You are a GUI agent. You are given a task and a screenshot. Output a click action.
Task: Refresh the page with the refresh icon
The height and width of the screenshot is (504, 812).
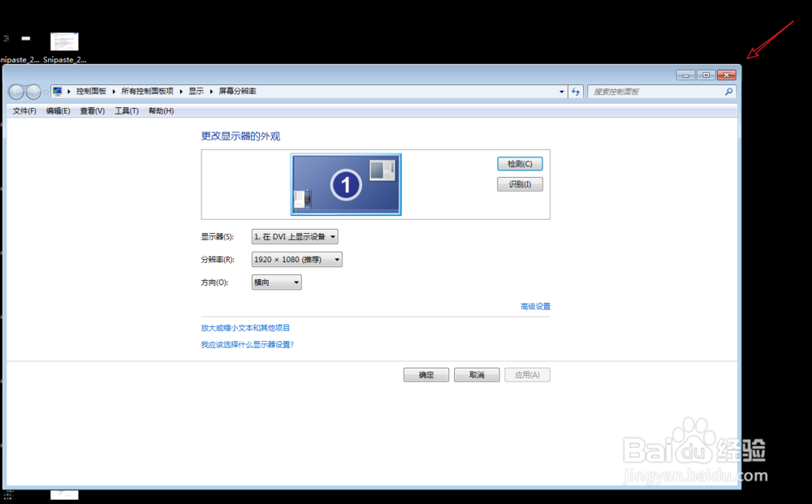[x=576, y=92]
